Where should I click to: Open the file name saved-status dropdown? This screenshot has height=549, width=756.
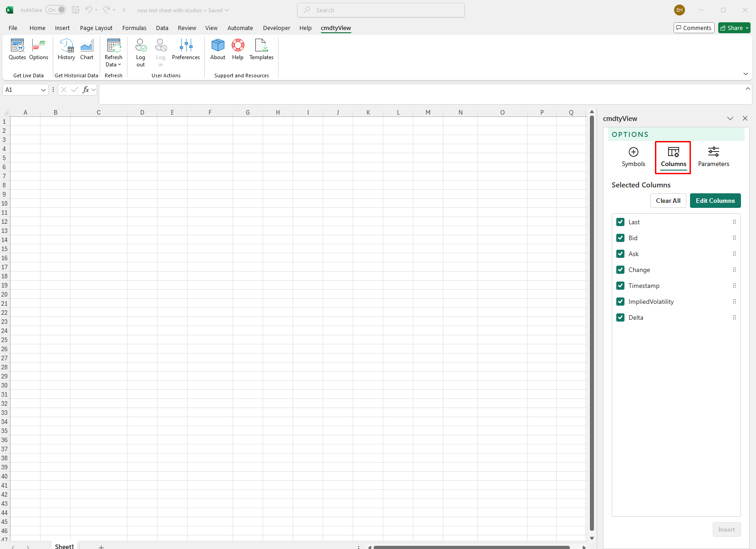227,10
